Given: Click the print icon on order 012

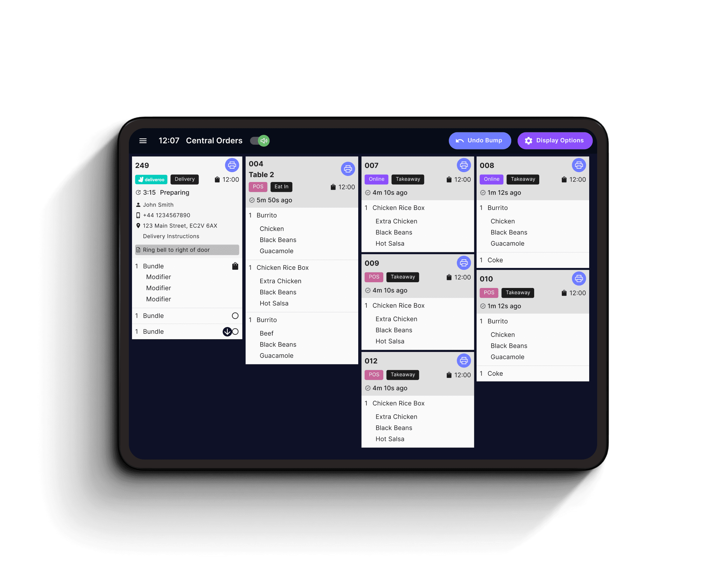Looking at the screenshot, I should pyautogui.click(x=464, y=360).
